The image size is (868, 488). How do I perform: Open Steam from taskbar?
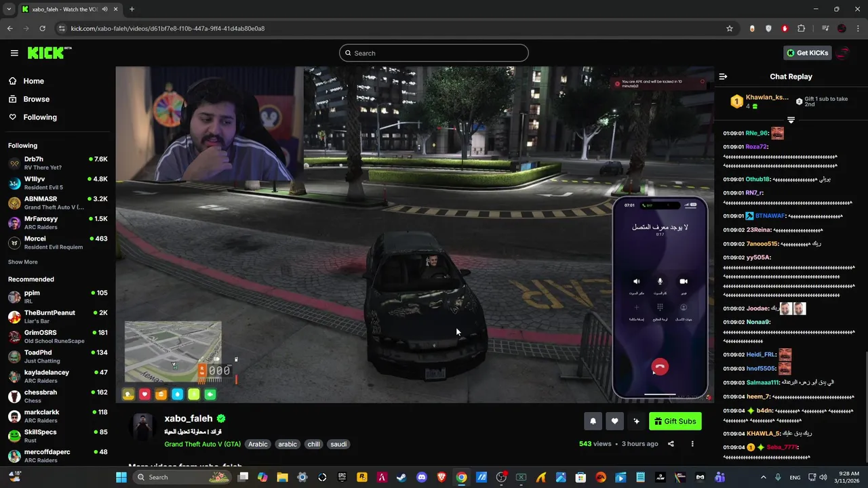(x=401, y=477)
